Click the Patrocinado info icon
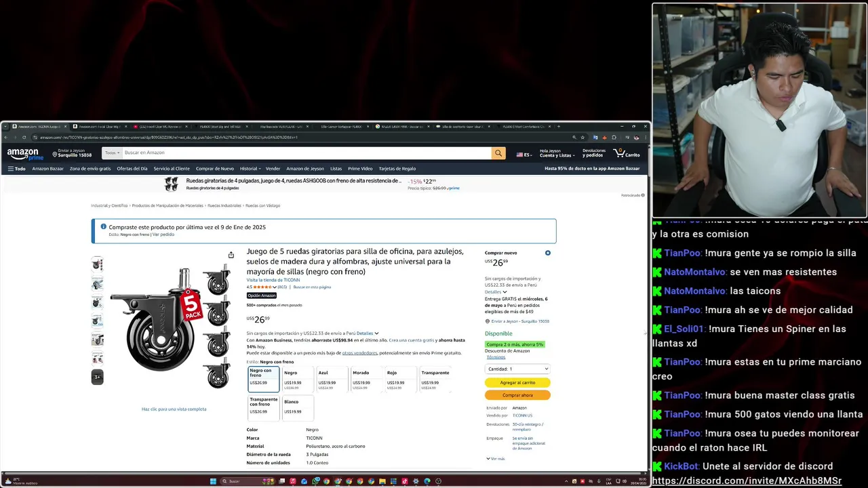The width and height of the screenshot is (868, 488). [x=643, y=195]
